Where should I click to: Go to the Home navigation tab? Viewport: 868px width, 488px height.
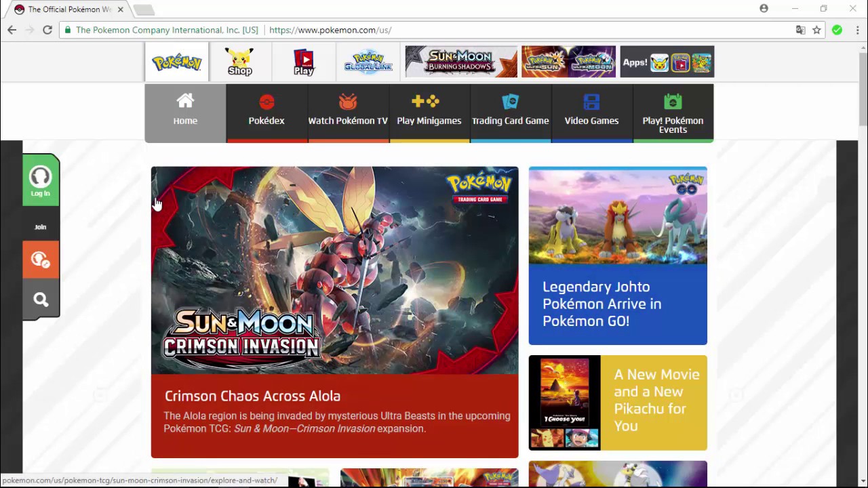click(x=185, y=113)
